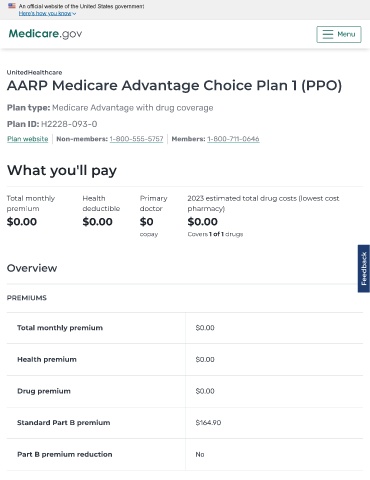Go to Medicare.gov home logo
Screen dimensions: 370x480
point(45,34)
